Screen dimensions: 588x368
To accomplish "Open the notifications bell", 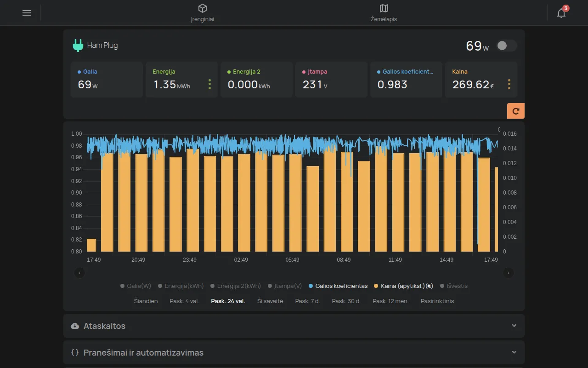I will point(561,13).
